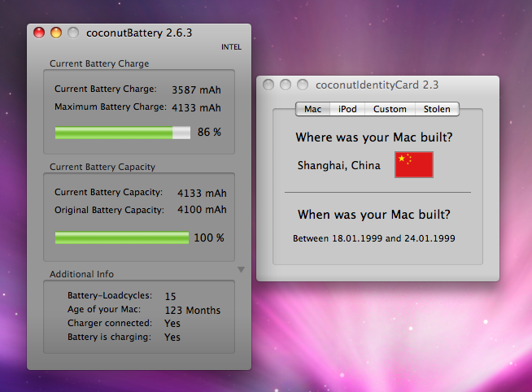Click the 86 % battery charge progress bar
The image size is (532, 392).
click(123, 133)
